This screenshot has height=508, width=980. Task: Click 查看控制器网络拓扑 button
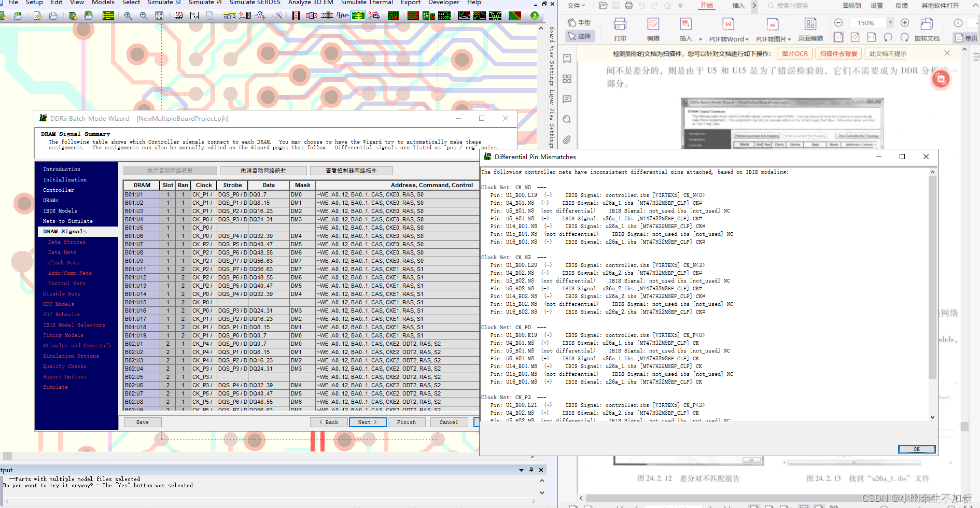(351, 171)
